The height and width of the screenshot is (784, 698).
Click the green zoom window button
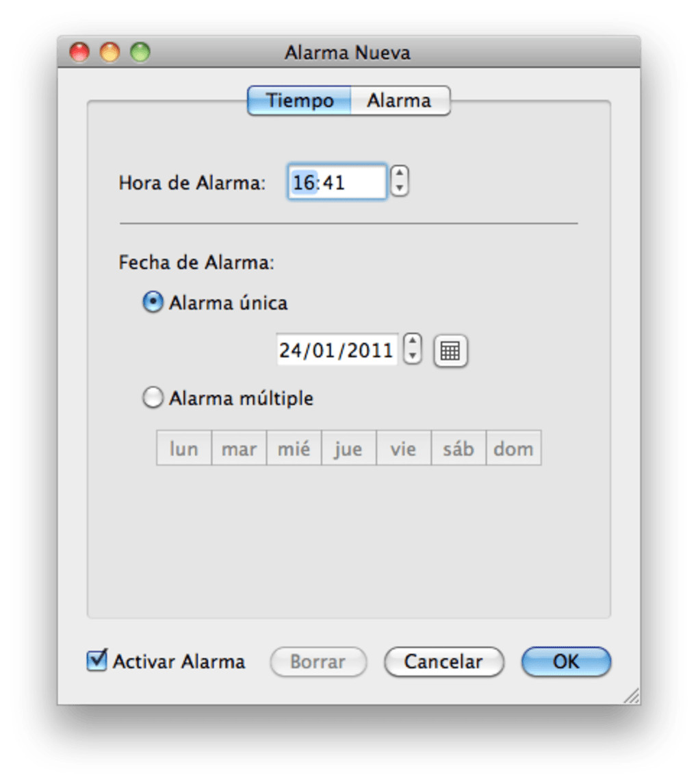point(140,53)
